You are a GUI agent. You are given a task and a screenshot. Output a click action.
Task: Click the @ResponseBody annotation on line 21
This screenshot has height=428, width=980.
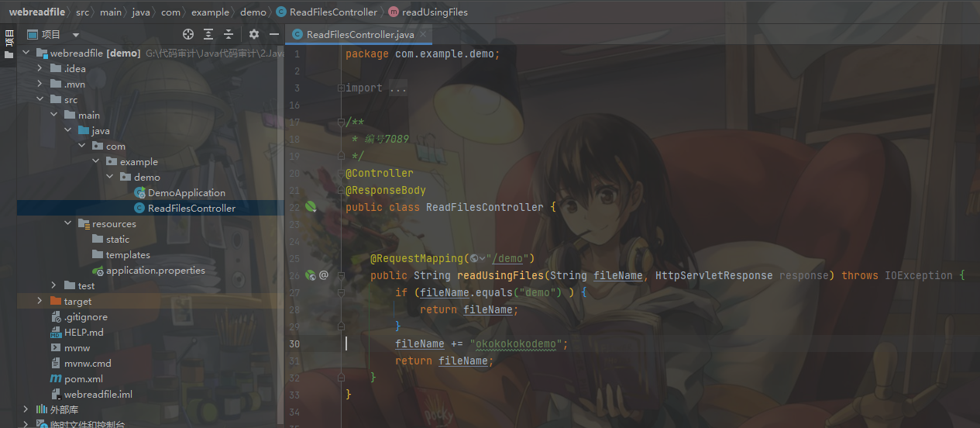[386, 190]
